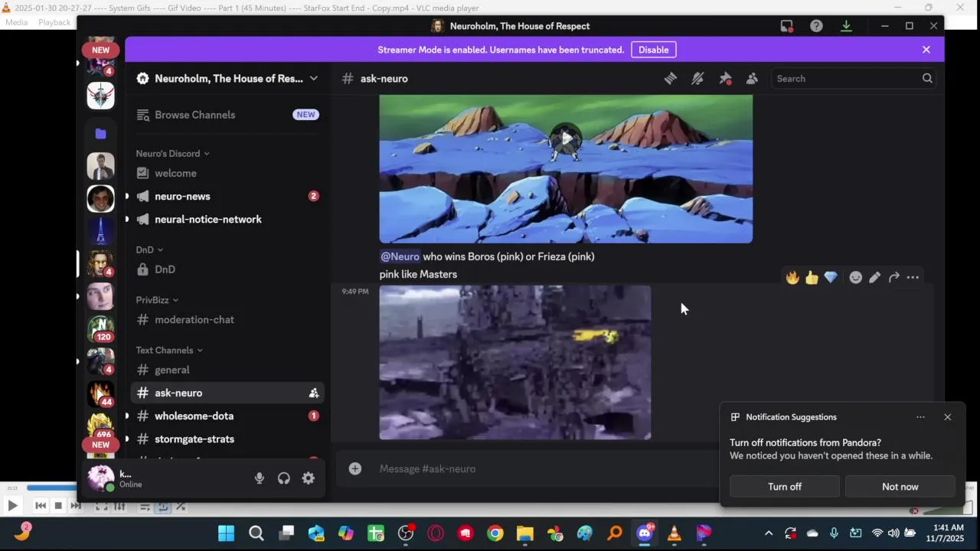Open Windows Start menu
The image size is (980, 551).
(227, 533)
